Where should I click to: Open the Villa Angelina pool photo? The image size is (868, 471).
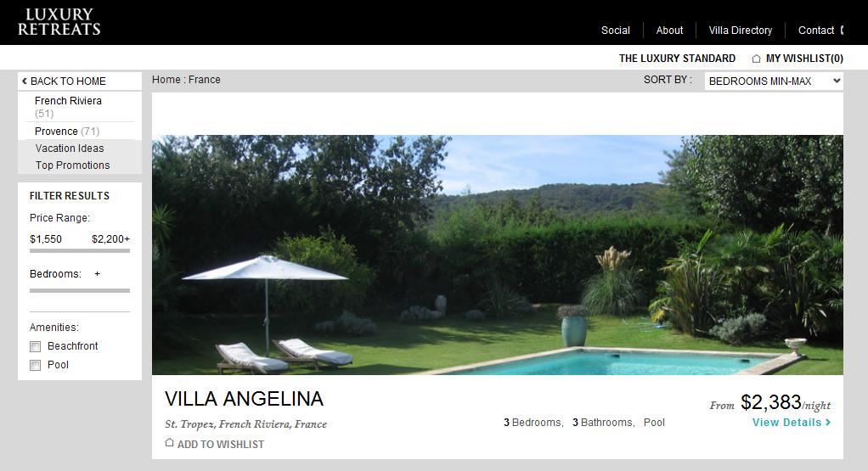coord(498,255)
